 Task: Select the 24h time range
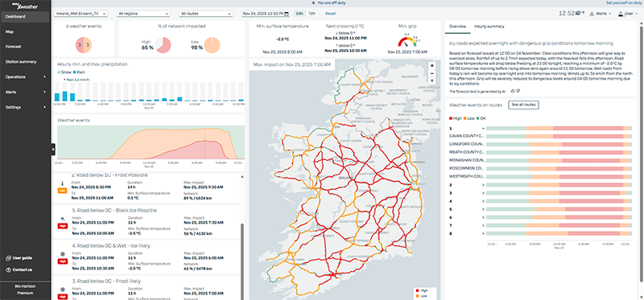(299, 14)
